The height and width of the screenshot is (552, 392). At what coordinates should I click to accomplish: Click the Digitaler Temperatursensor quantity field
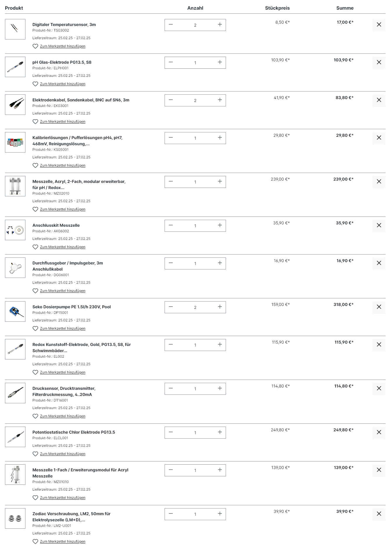[x=195, y=25]
